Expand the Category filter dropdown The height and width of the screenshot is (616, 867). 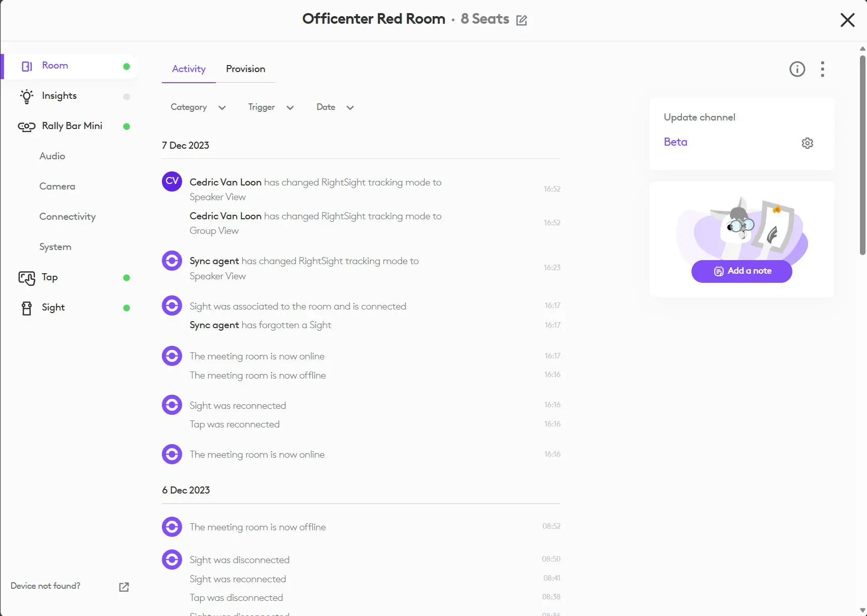click(x=198, y=107)
